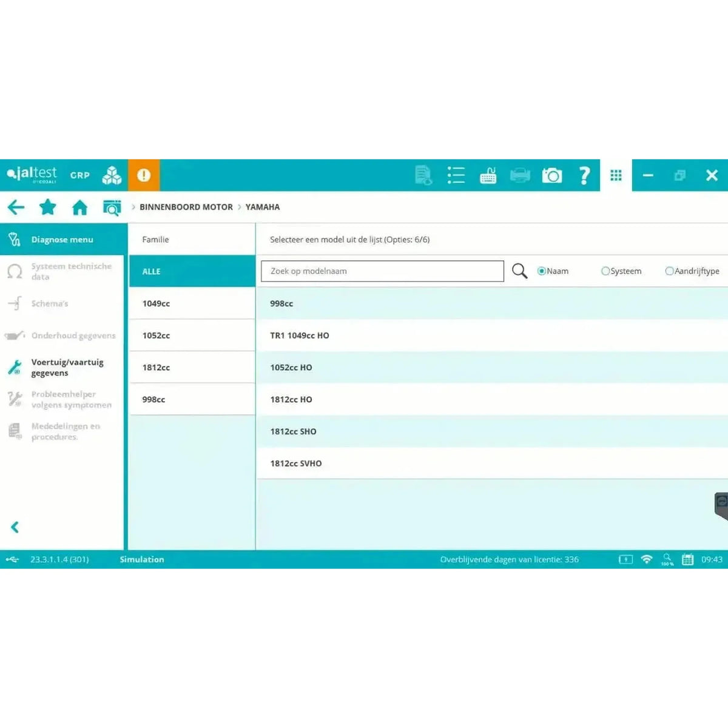The image size is (728, 728).
Task: Click the 09:43 clock
Action: pyautogui.click(x=712, y=559)
